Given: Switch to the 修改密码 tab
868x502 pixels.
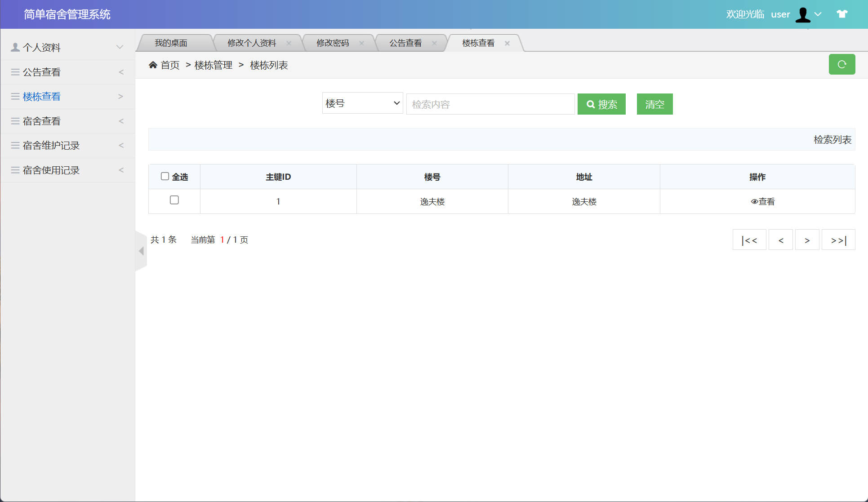Looking at the screenshot, I should (333, 43).
